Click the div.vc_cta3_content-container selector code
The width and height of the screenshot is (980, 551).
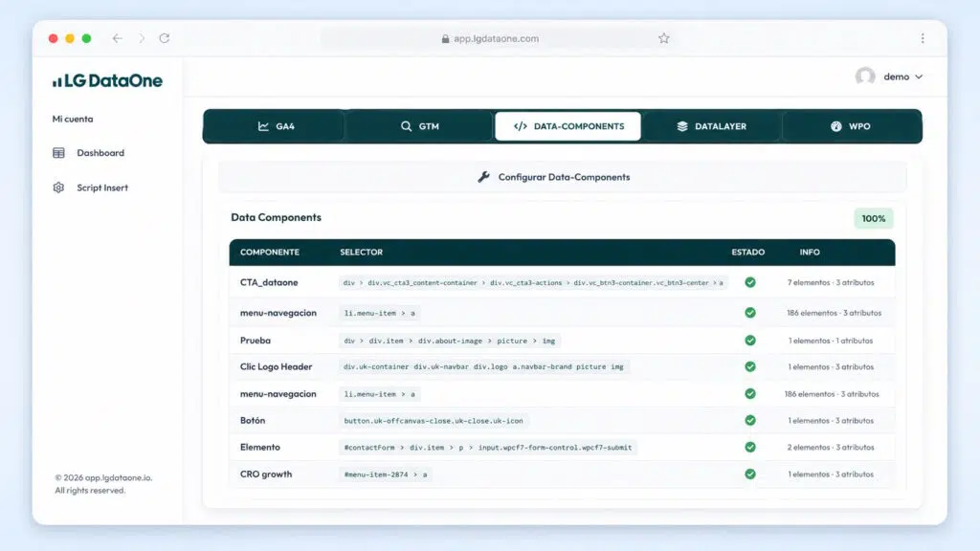pyautogui.click(x=533, y=283)
